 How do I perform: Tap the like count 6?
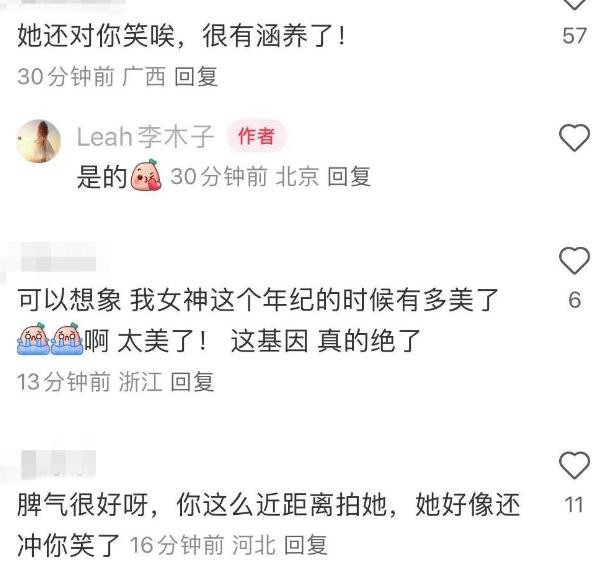tap(575, 300)
